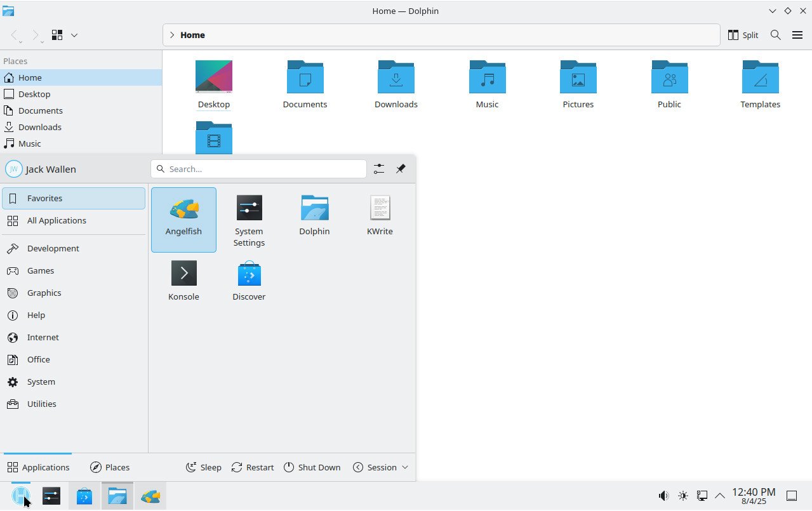This screenshot has width=812, height=511.
Task: Launch Angelfish from Favorites grid
Action: 183,220
